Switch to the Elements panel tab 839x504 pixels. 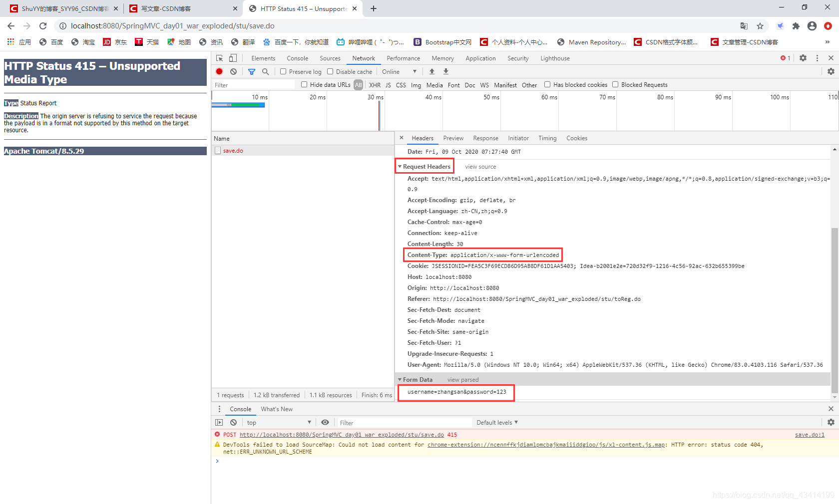(263, 58)
